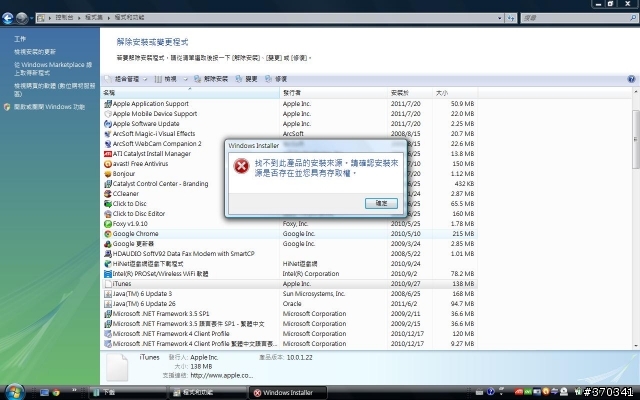This screenshot has height=400, width=640.
Task: Select the Apple Software Update icon
Action: [x=108, y=124]
